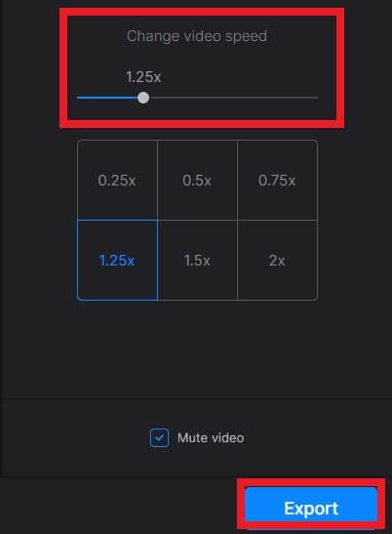This screenshot has width=392, height=534.
Task: Click the Change video speed heading
Action: pos(197,36)
